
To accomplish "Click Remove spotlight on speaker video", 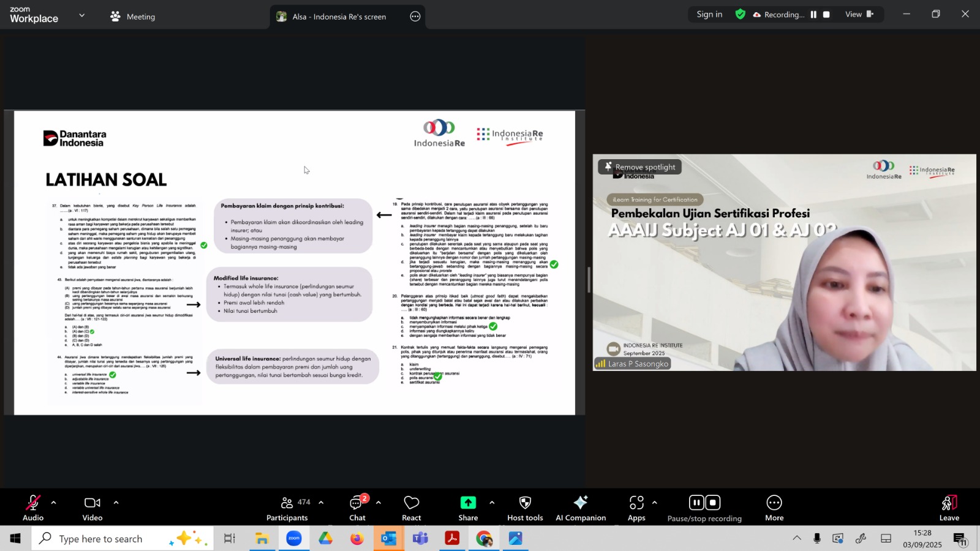I will pos(639,167).
